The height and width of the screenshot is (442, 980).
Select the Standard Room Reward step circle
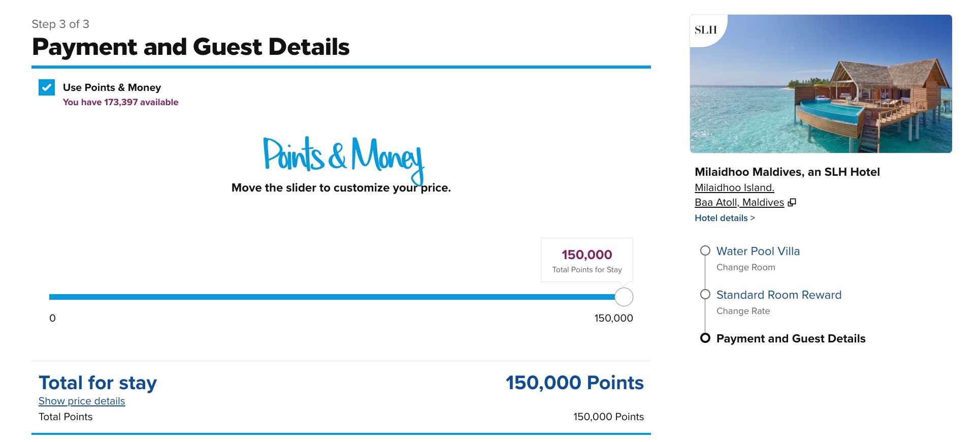(706, 295)
